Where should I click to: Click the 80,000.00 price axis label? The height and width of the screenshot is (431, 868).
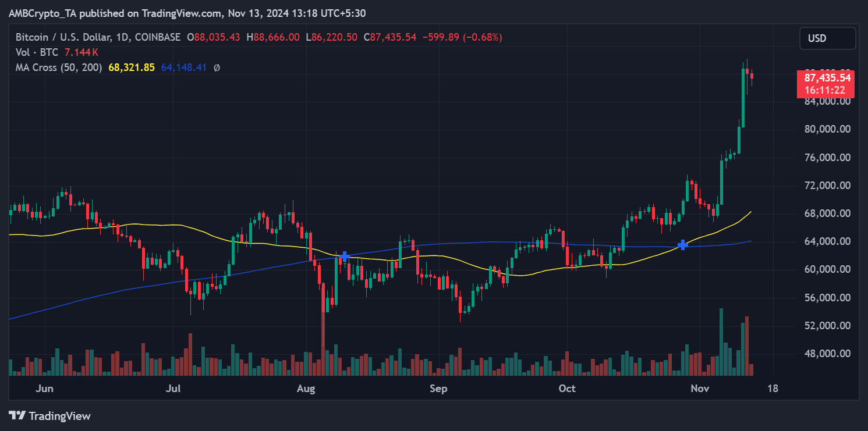[827, 129]
